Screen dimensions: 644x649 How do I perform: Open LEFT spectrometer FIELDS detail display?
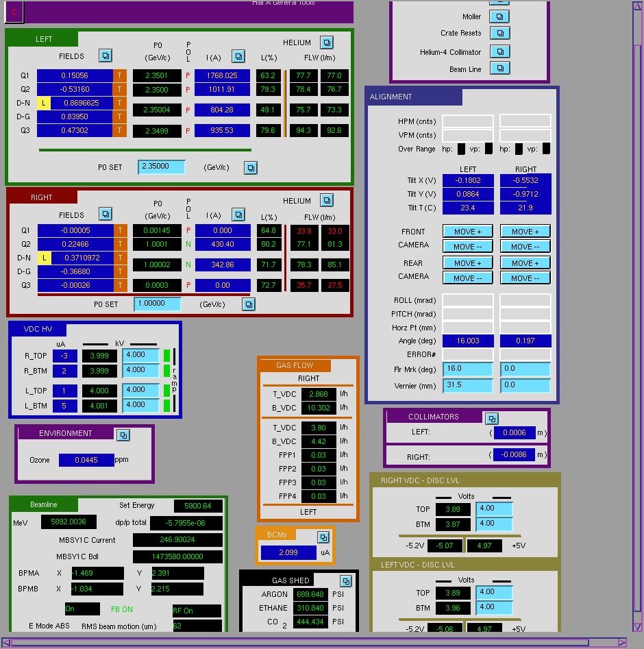click(106, 56)
